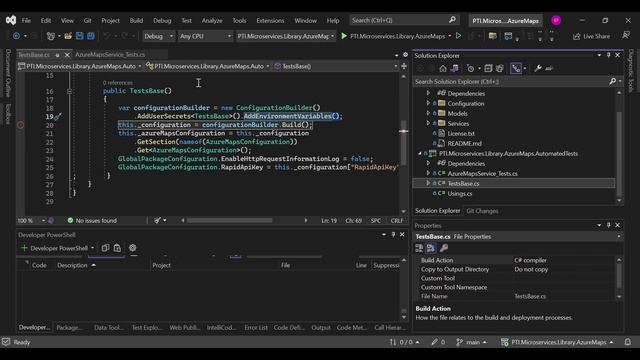The image size is (640, 360).
Task: Click the breakpoint on line 20
Action: coord(20,125)
